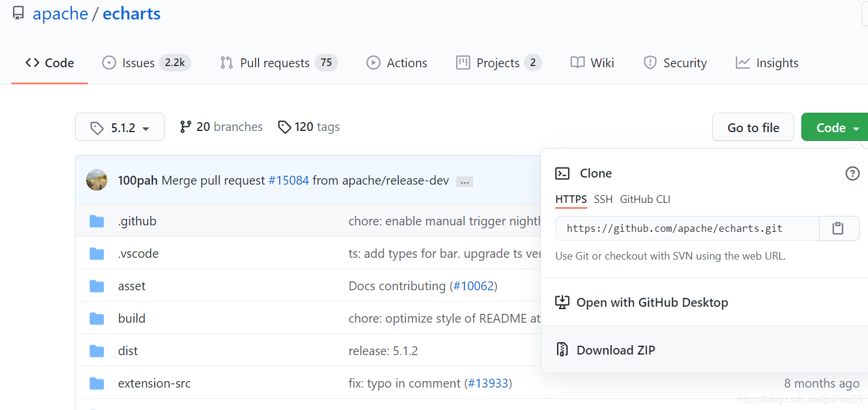Click the Issues count badge 2.2k

coord(175,63)
